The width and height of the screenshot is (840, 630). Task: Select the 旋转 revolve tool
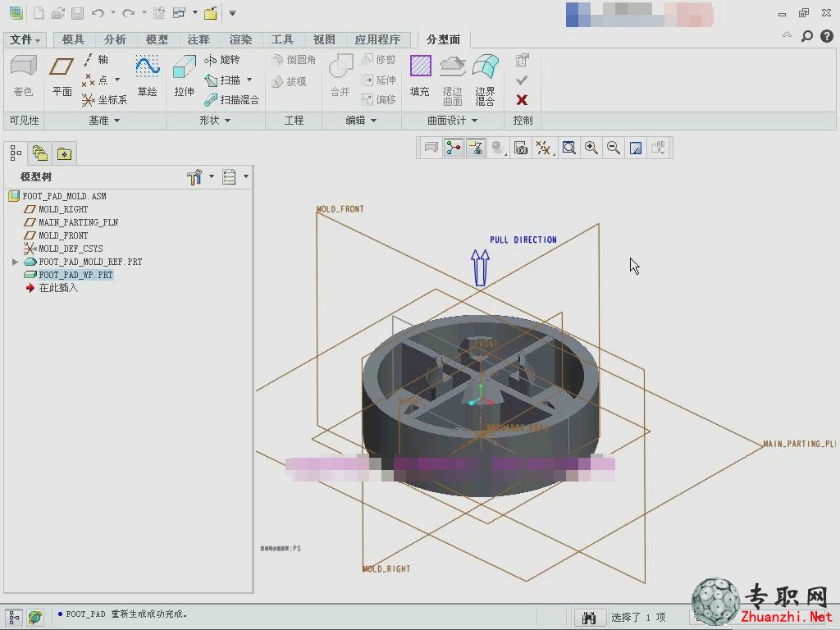point(221,59)
